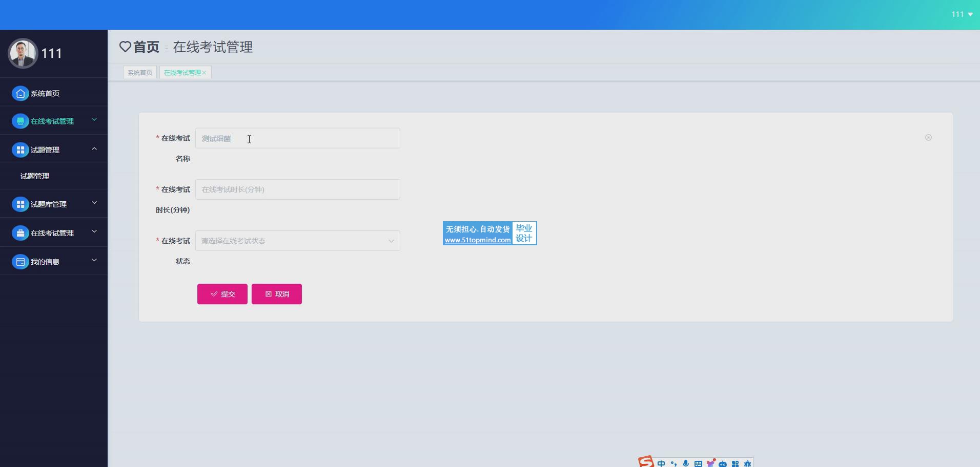Toggle Chinese/English mode 中 in IME bar
980x467 pixels.
pyautogui.click(x=661, y=463)
